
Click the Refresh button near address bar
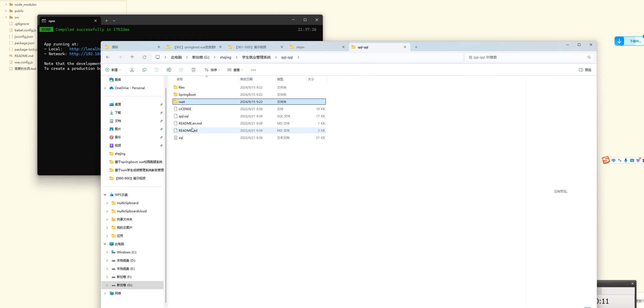coord(145,57)
